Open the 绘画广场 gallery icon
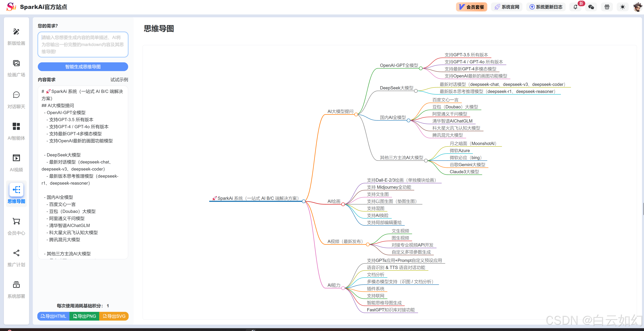Screen dimensions: 644x331 coord(16,64)
